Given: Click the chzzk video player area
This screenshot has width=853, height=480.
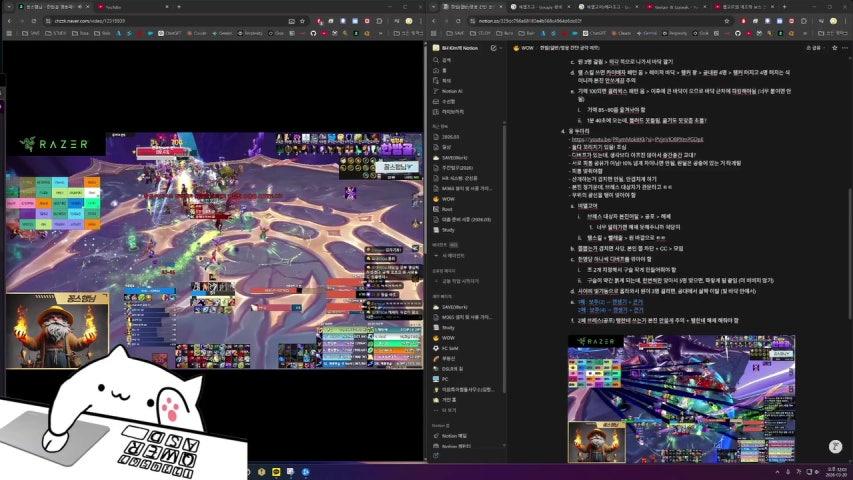Looking at the screenshot, I should (x=214, y=250).
